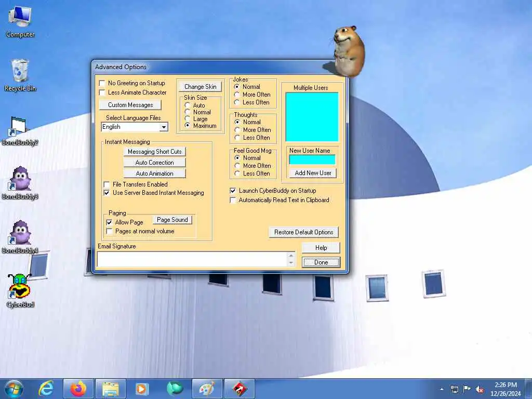Open Firefox from the taskbar
The width and height of the screenshot is (532, 399).
pos(79,389)
